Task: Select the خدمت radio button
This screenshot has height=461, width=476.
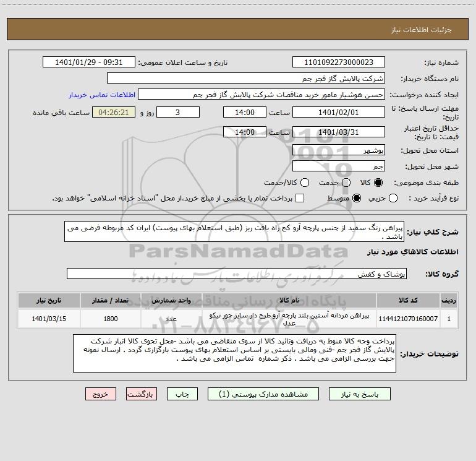Action: point(346,183)
